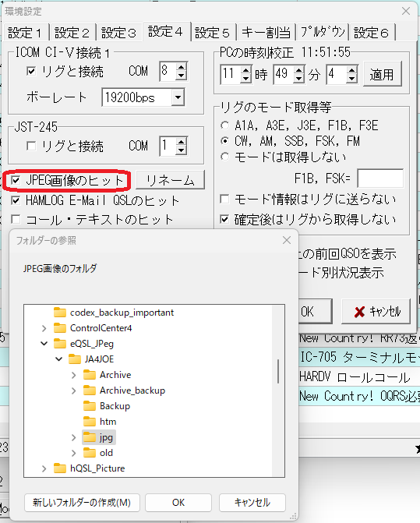Select the 設定5 tab
This screenshot has width=420, height=523.
click(213, 33)
